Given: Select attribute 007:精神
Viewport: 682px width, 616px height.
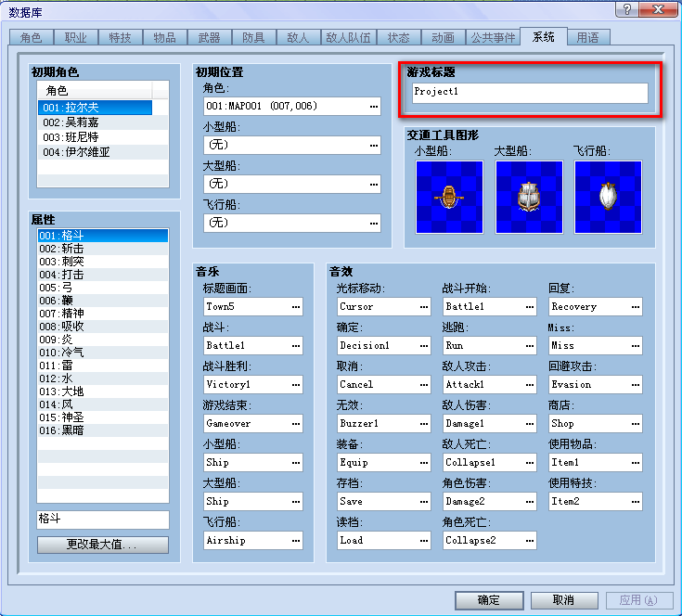Looking at the screenshot, I should pyautogui.click(x=103, y=314).
